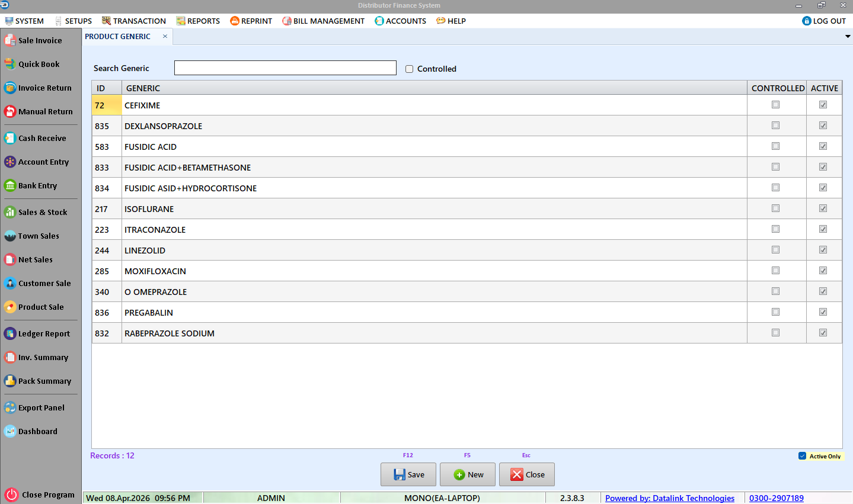Select ID cell 72
Image resolution: width=853 pixels, height=504 pixels.
pyautogui.click(x=107, y=105)
